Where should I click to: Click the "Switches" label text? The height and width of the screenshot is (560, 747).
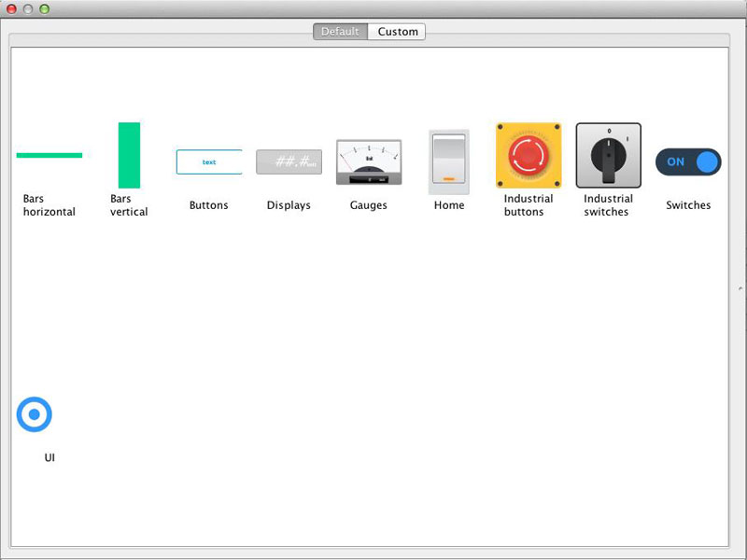coord(688,205)
